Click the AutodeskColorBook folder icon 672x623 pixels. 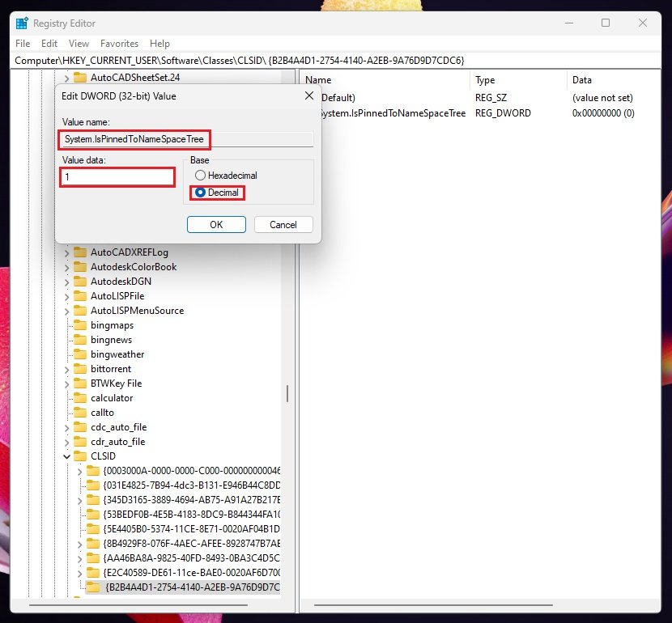pyautogui.click(x=80, y=266)
